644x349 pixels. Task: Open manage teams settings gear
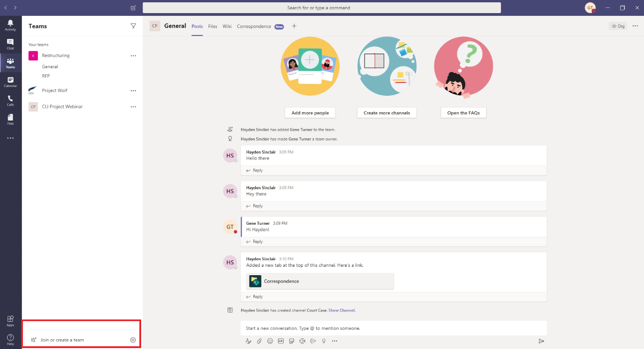pos(133,340)
